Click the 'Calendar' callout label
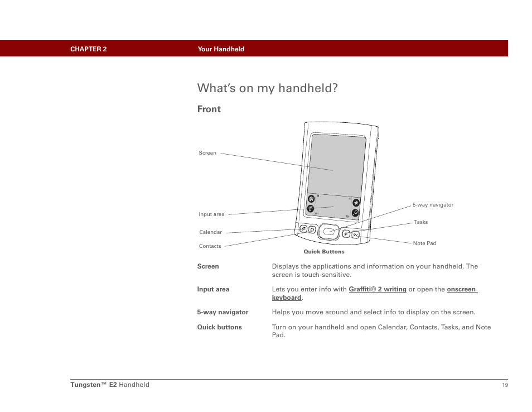 [210, 232]
